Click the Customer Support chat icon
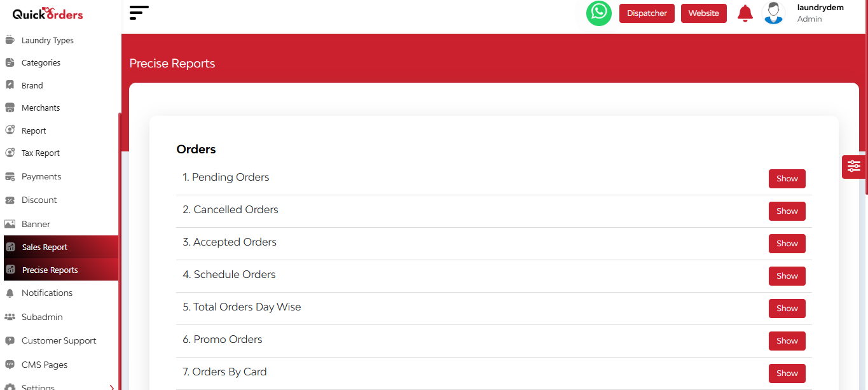 pos(10,340)
